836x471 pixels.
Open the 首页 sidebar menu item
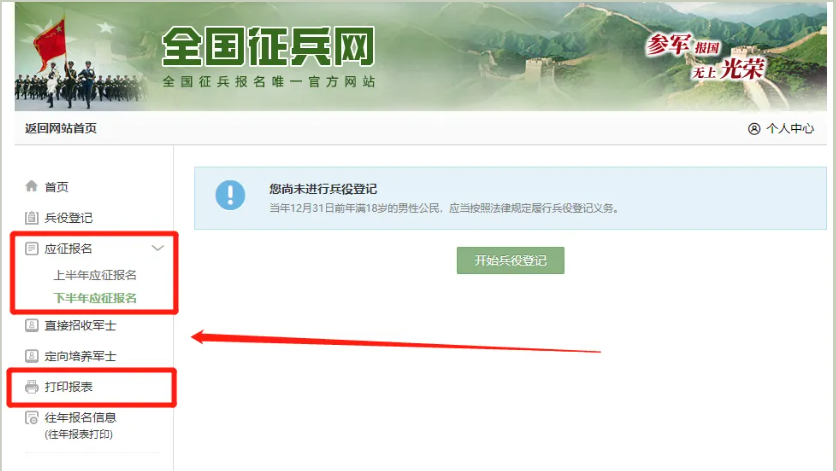57,187
